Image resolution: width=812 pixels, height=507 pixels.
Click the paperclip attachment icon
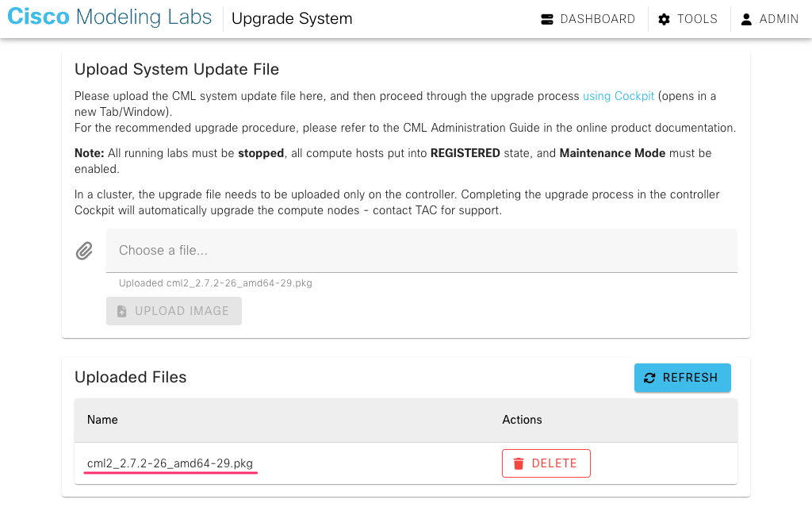tap(84, 251)
